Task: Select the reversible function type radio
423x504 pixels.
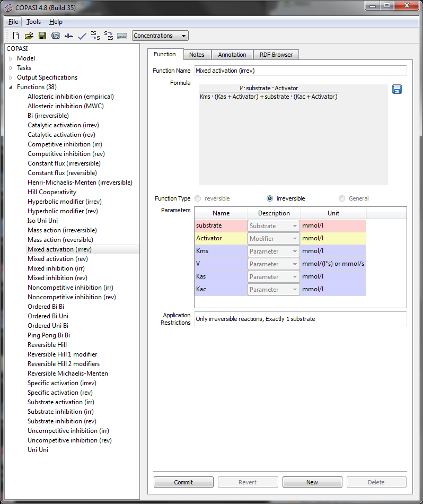Action: pos(198,198)
